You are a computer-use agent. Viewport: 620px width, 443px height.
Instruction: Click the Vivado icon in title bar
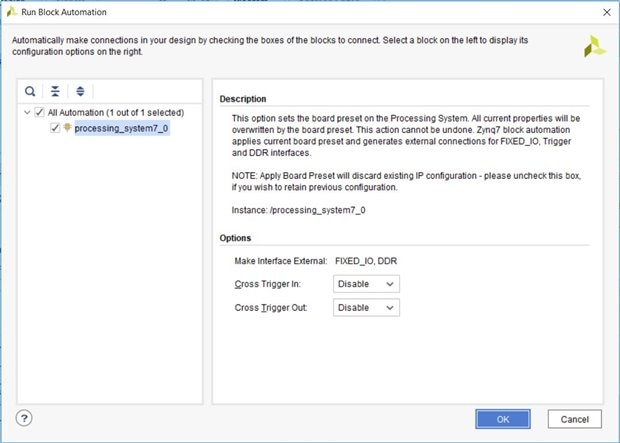(12, 11)
